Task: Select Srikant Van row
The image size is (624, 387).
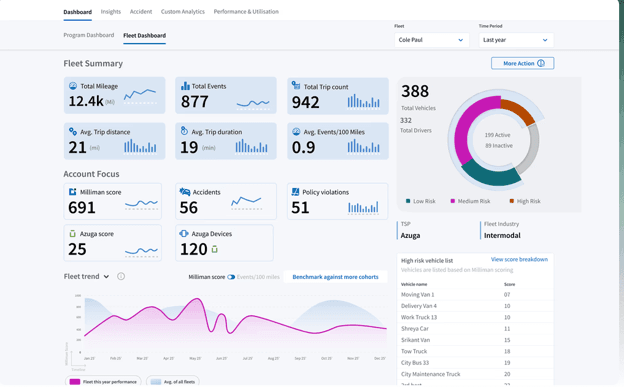Action: (x=475, y=340)
